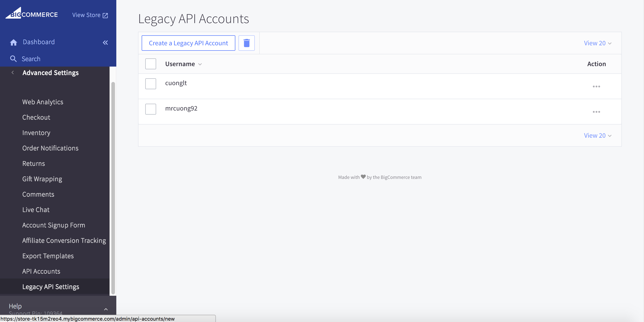Click the Advanced Settings heading
This screenshot has height=322, width=644.
(50, 72)
